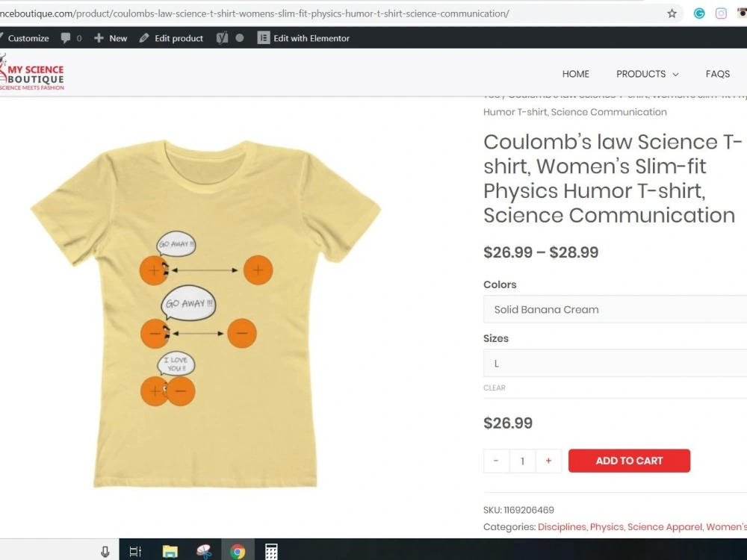The image size is (747, 560).
Task: Expand the PRODUCTS navigation dropdown
Action: point(647,74)
